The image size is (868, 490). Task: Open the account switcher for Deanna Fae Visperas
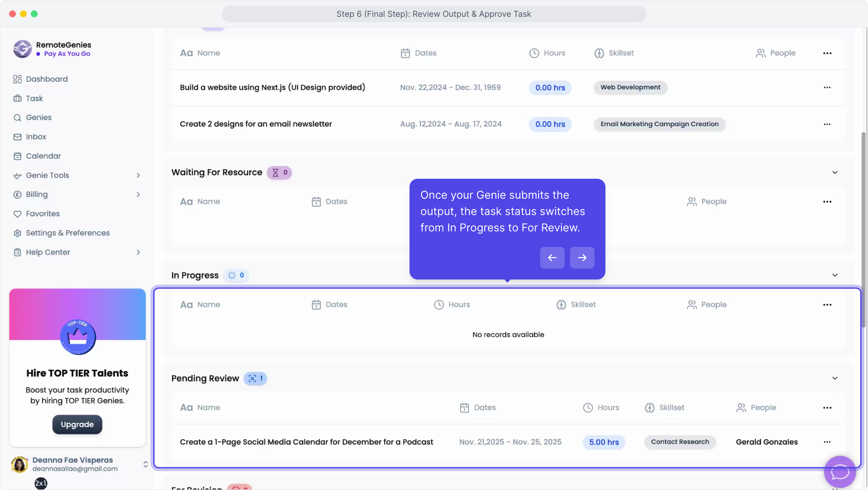(146, 464)
